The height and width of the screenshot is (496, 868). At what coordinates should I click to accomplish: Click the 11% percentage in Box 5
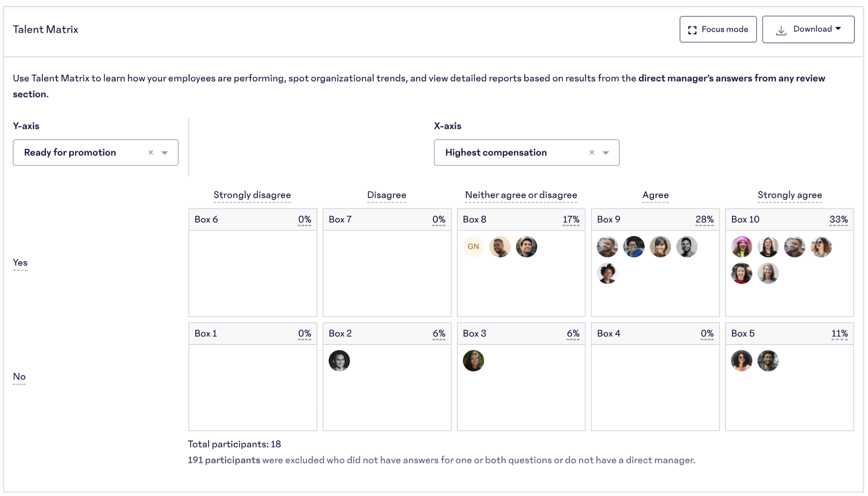(839, 333)
